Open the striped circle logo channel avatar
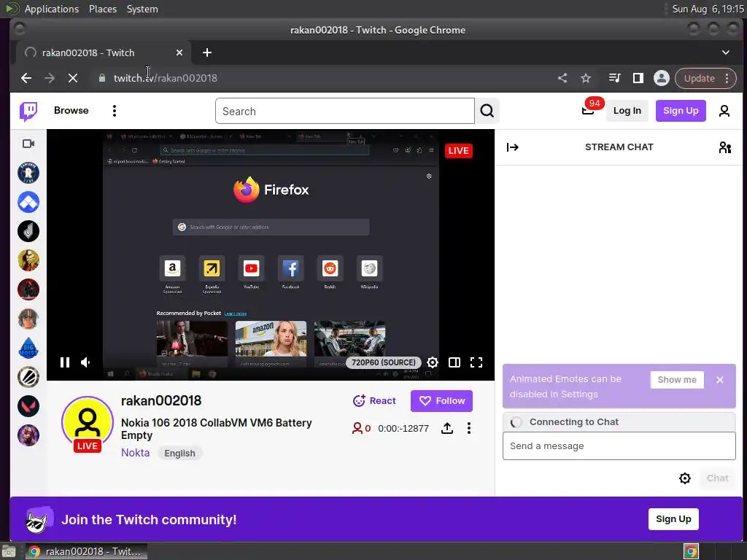 pos(28,377)
